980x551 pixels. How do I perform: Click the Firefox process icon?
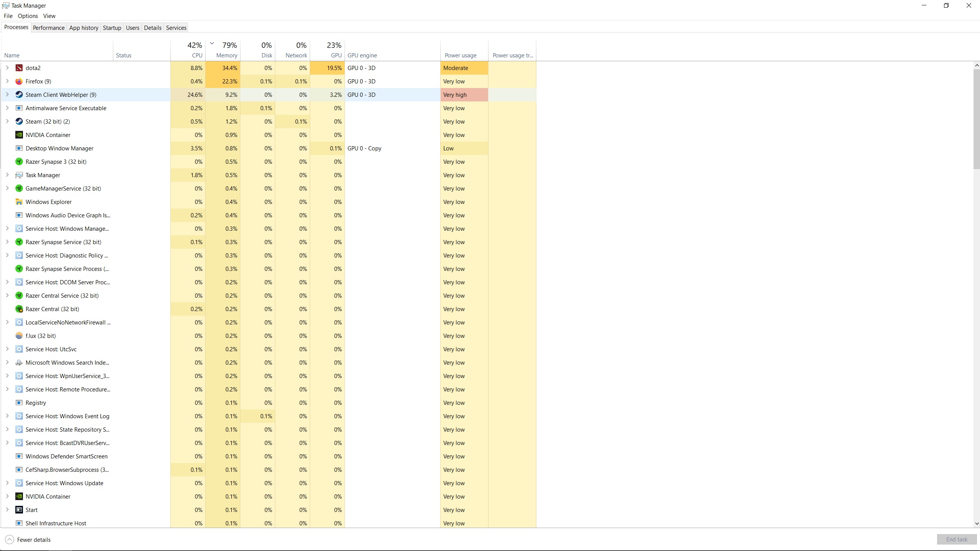click(19, 81)
